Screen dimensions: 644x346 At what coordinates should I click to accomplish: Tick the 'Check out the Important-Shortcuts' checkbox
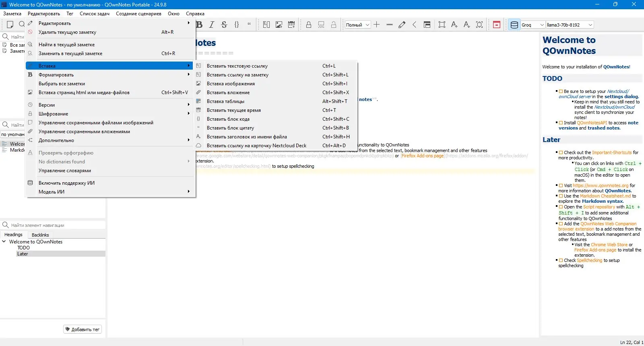point(561,153)
